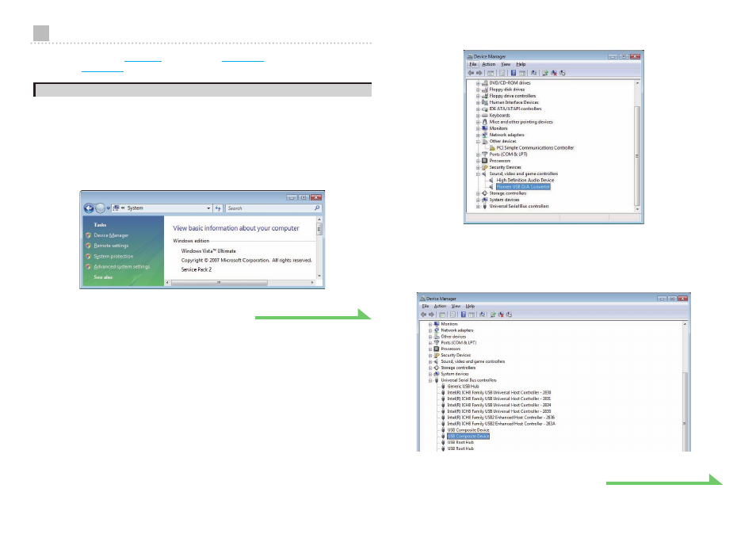Click the vertical scrollbar in the USB Composite Device Manager

(x=685, y=387)
